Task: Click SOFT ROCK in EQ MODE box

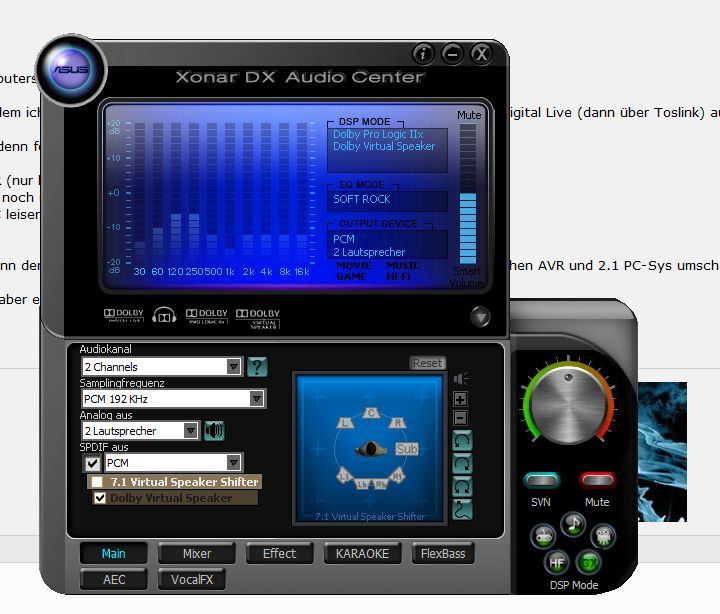Action: 362,199
